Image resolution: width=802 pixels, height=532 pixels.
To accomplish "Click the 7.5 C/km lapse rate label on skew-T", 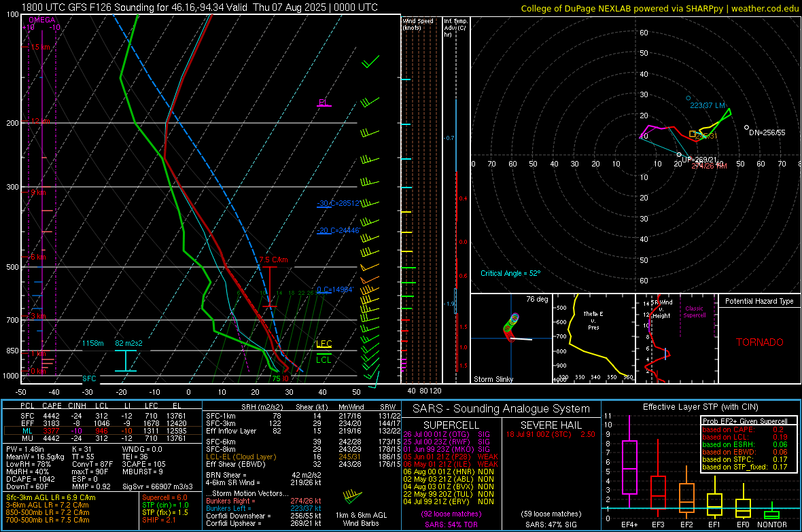I will 274,260.
